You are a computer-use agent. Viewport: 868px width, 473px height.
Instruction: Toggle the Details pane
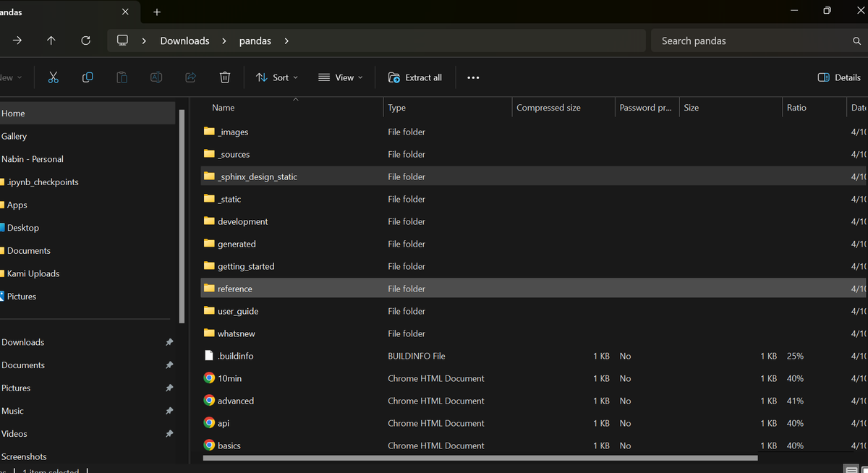pyautogui.click(x=839, y=77)
